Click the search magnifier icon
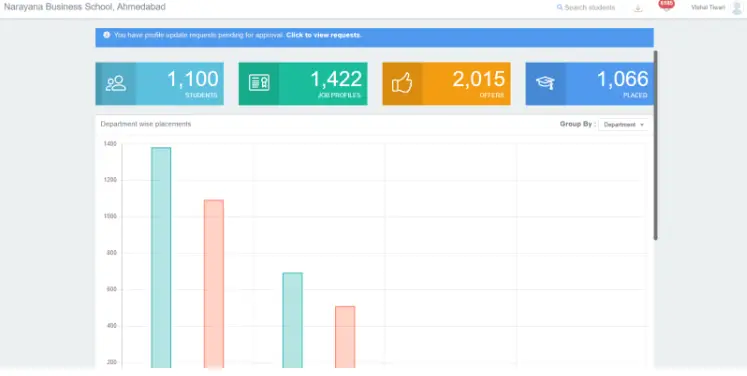747x376 pixels. tap(559, 7)
